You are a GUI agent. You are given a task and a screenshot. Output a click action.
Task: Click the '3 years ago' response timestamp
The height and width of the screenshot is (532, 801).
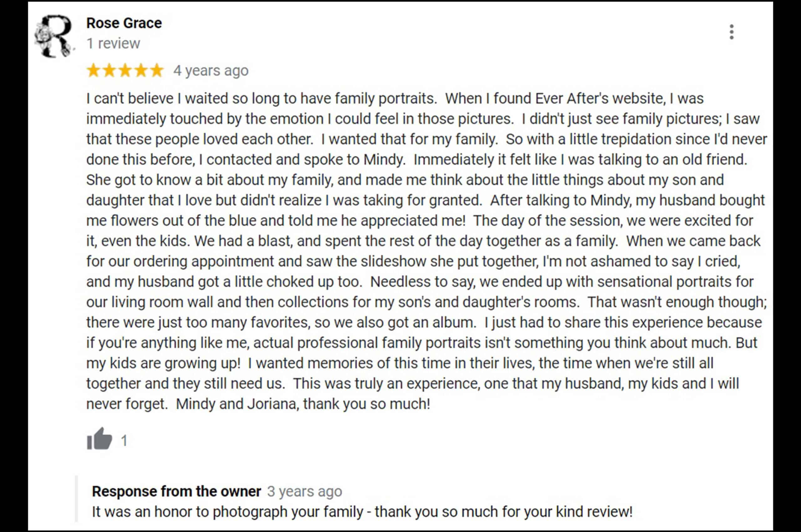(x=305, y=491)
